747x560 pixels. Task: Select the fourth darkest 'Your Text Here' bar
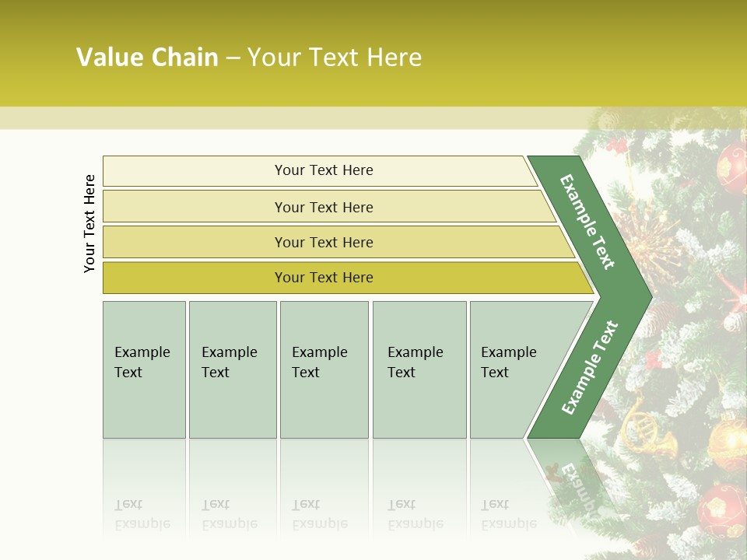[323, 278]
